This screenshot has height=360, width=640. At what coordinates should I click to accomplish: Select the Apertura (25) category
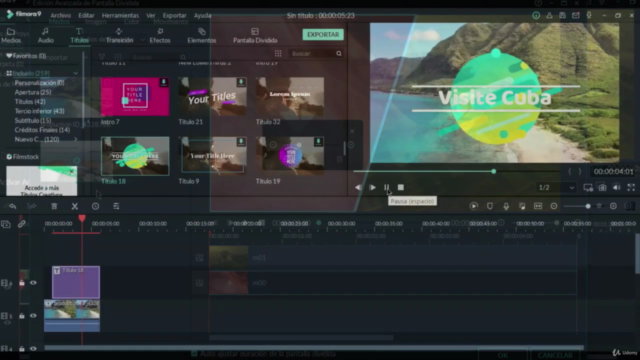click(33, 92)
